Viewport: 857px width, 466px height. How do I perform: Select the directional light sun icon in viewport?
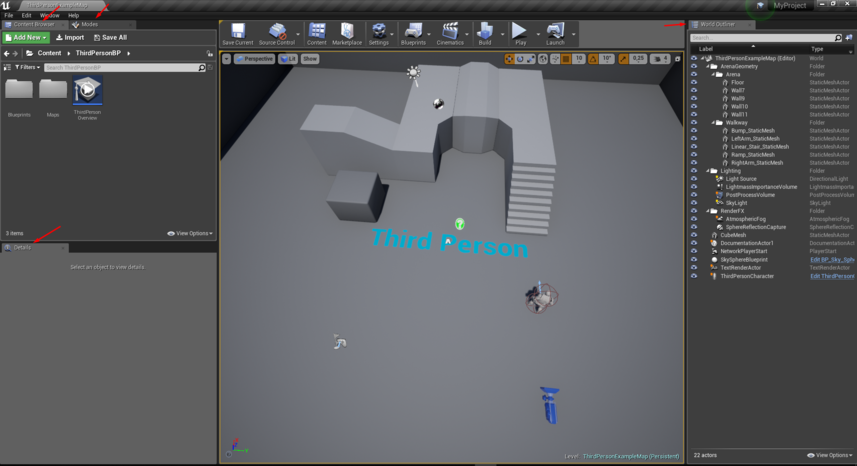tap(414, 73)
